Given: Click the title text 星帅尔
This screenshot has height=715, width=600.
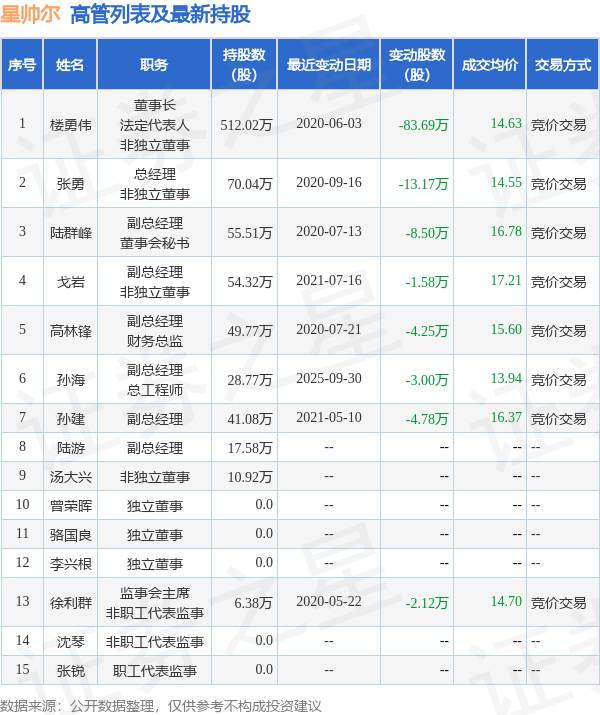Looking at the screenshot, I should (x=30, y=14).
